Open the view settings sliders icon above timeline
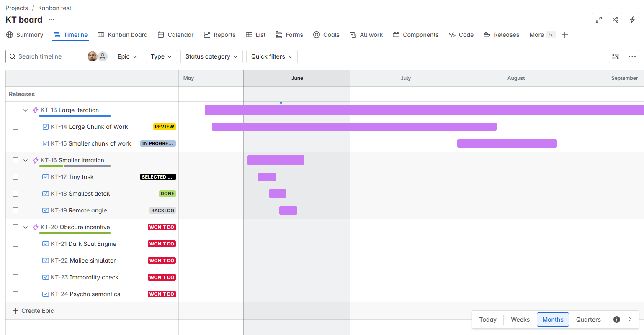The image size is (644, 335). coord(615,56)
